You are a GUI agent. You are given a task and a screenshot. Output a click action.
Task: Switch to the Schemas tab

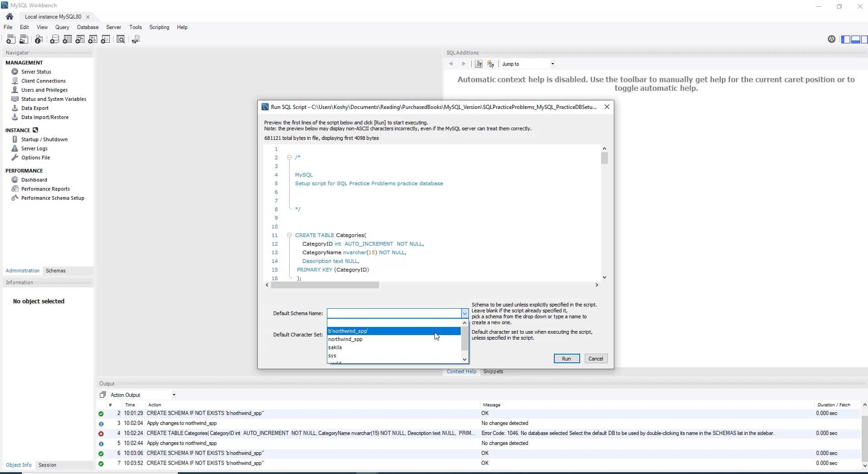point(55,271)
